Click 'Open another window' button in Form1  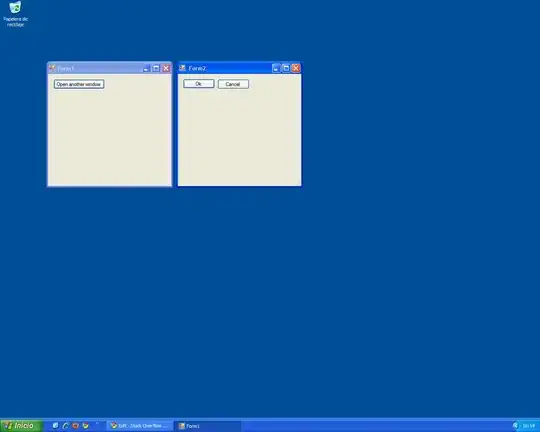pyautogui.click(x=79, y=84)
